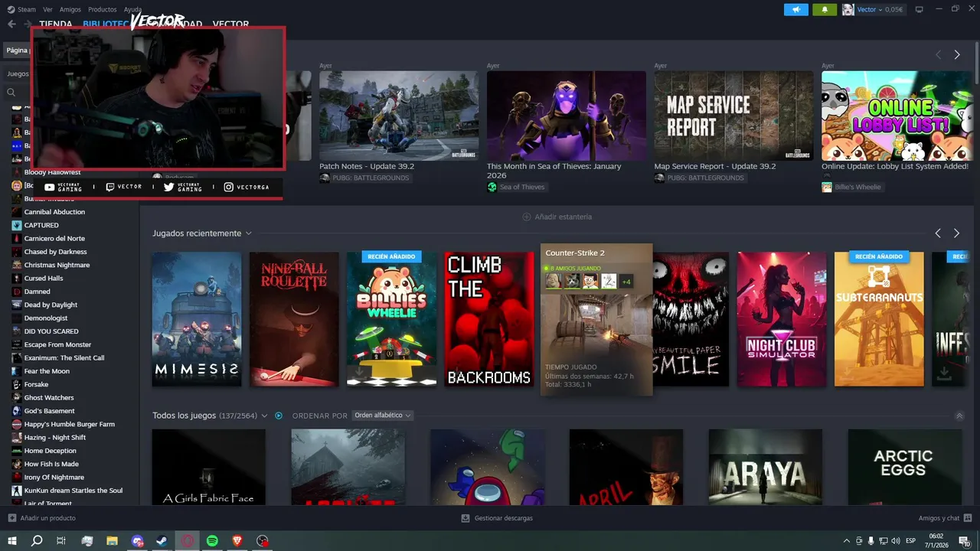Click the Ghost Watchers icon in sidebar
980x551 pixels.
click(17, 398)
